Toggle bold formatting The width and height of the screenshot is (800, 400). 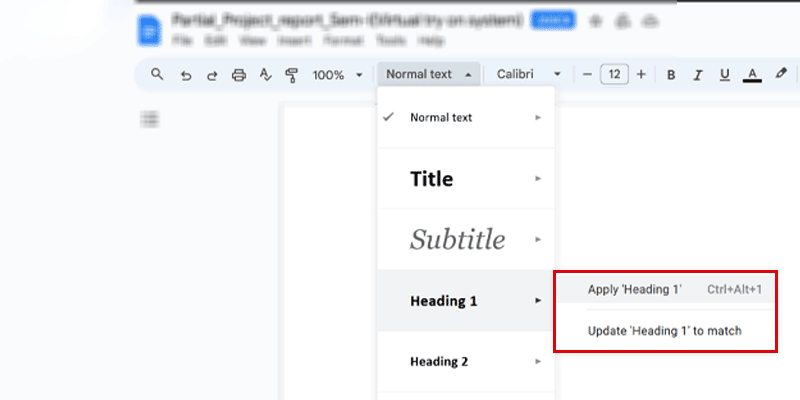coord(671,75)
